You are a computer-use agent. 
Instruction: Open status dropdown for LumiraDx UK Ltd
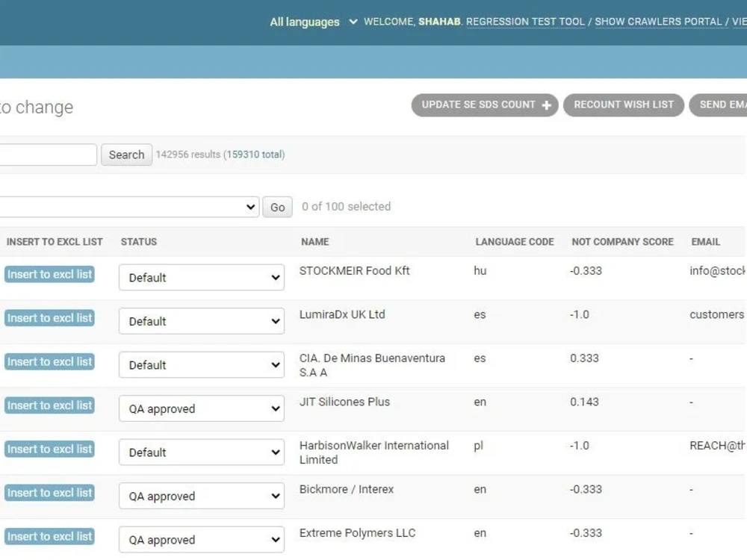[x=202, y=321]
